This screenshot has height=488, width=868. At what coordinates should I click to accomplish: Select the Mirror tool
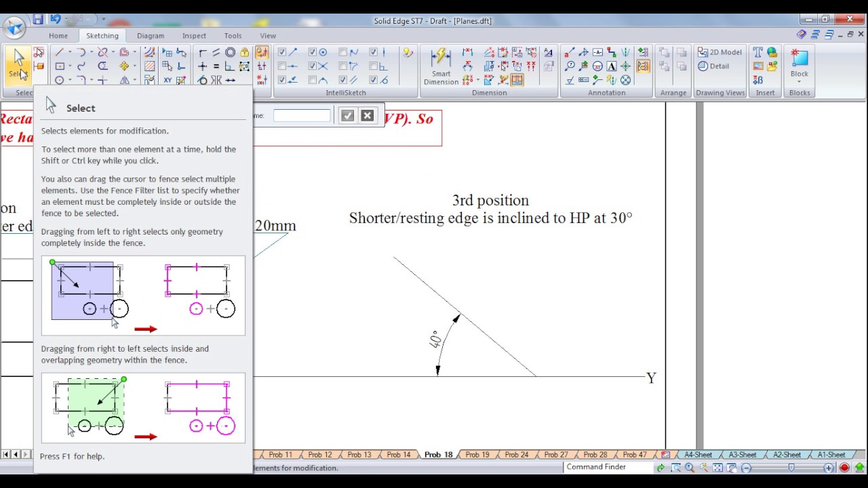click(x=124, y=80)
